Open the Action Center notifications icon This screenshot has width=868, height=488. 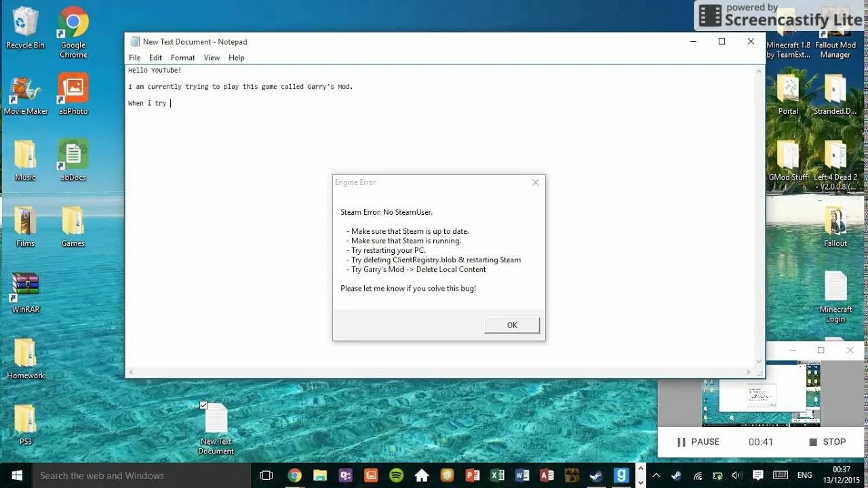coord(758,476)
